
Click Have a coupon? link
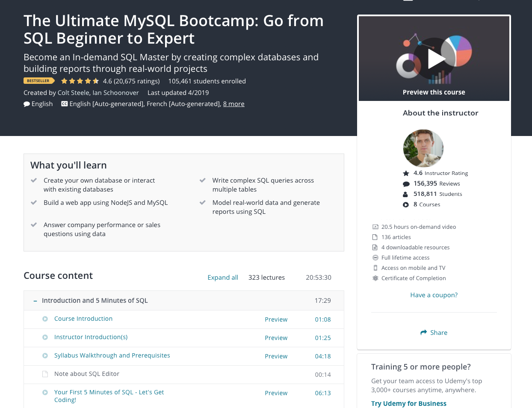[x=434, y=295]
